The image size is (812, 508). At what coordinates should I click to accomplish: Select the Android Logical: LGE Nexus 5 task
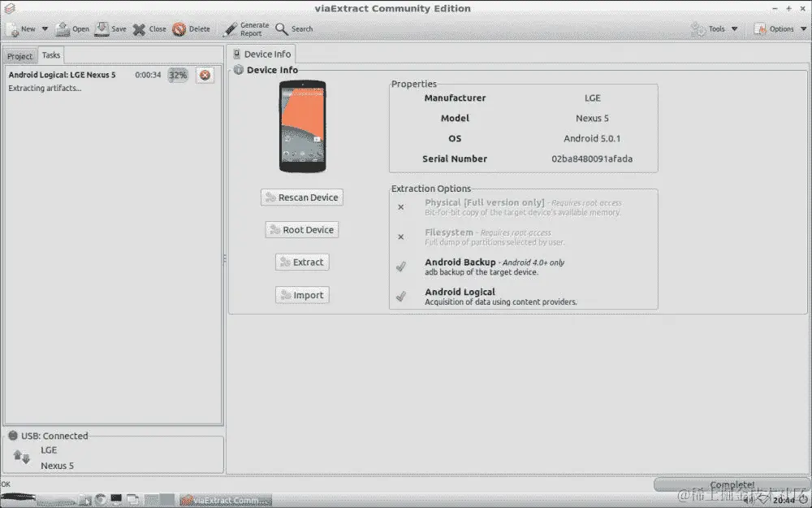62,75
